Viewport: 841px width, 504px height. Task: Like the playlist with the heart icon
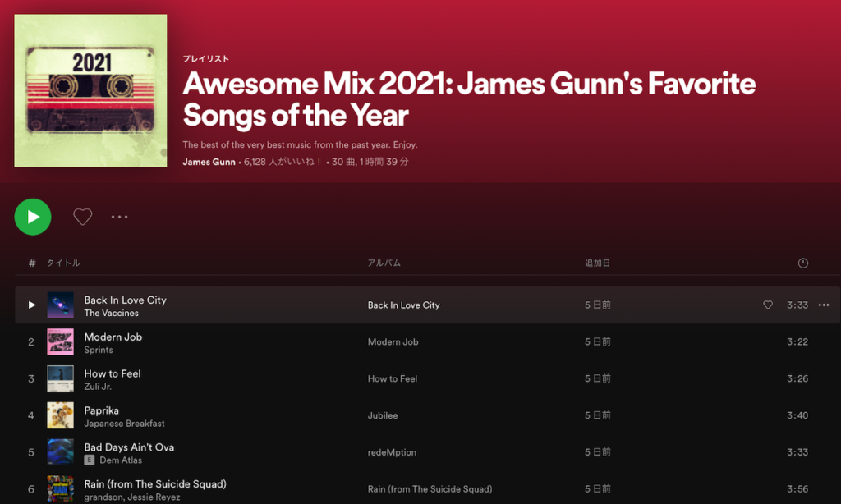coord(83,217)
